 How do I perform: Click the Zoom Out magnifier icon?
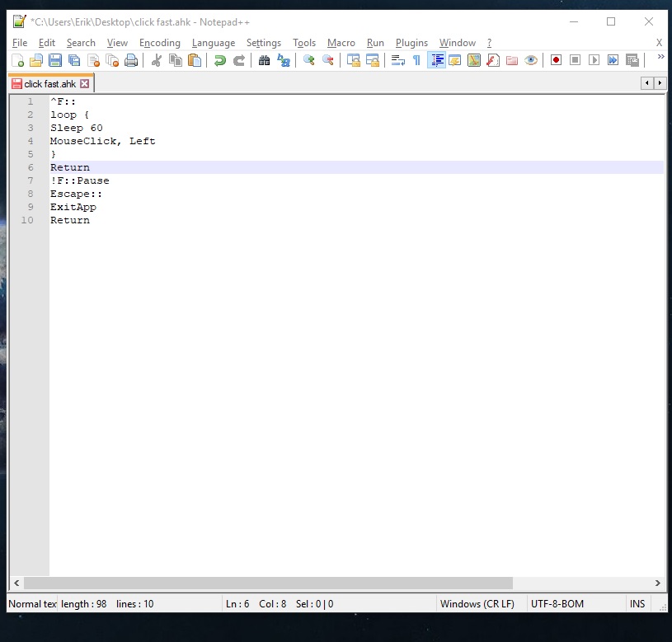point(328,60)
